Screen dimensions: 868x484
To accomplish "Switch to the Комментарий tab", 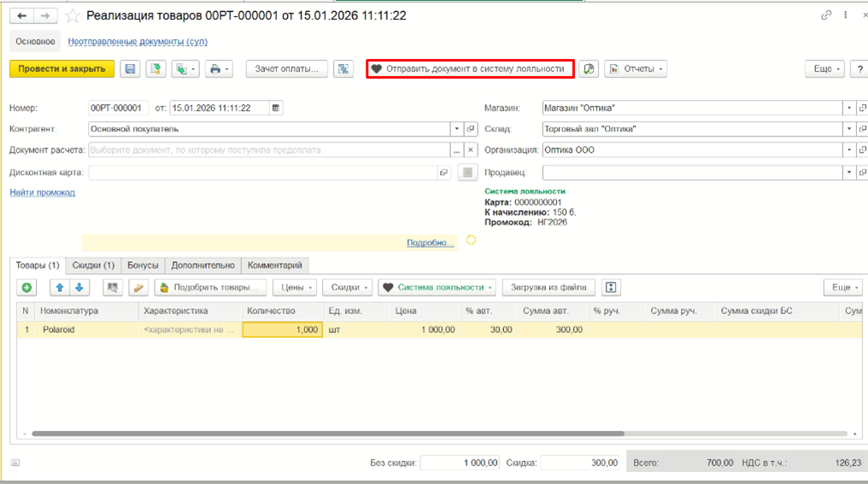I will tap(274, 265).
